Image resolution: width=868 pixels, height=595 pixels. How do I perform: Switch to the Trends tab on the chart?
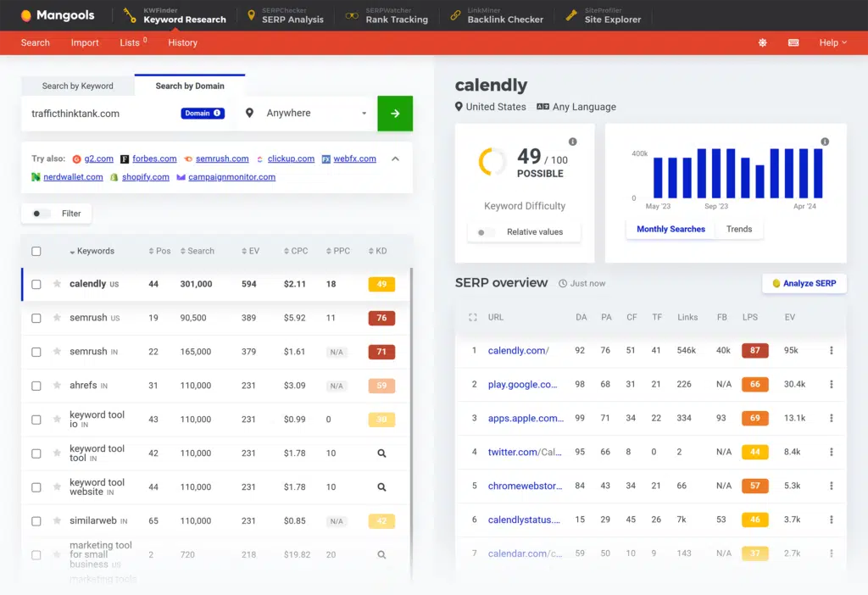739,228
